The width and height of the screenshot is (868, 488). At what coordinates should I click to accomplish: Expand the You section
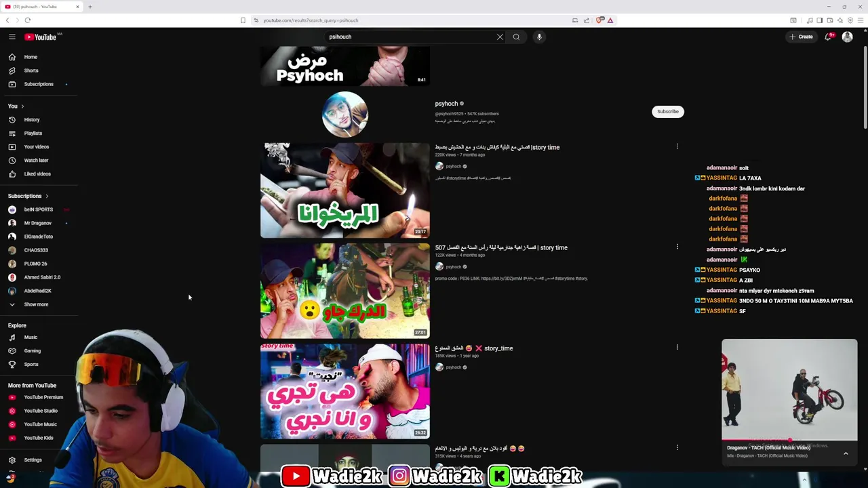click(16, 106)
